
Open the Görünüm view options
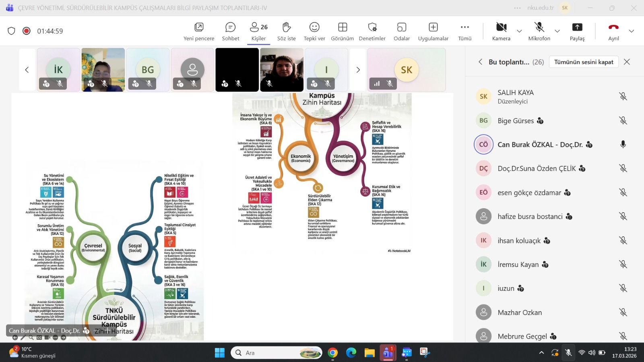[342, 31]
